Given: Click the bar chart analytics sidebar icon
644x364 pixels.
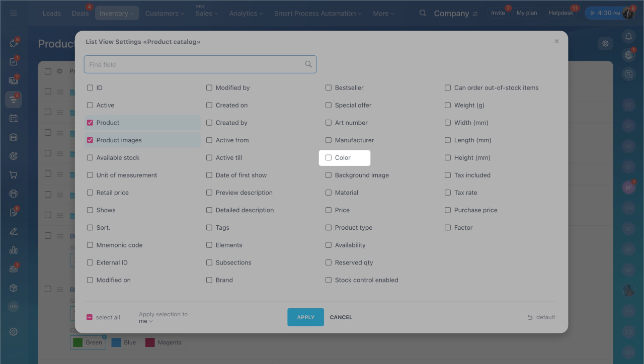Looking at the screenshot, I should pyautogui.click(x=14, y=250).
